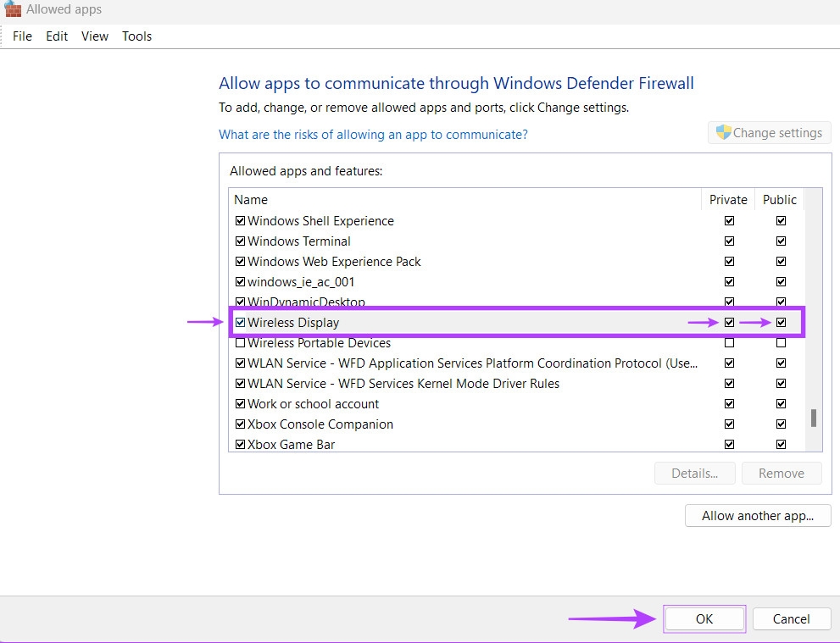
Task: Open the Tools menu
Action: pyautogui.click(x=136, y=36)
